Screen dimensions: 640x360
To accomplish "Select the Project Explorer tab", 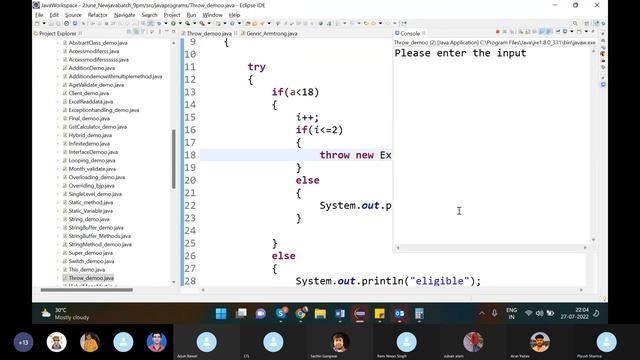I will [x=58, y=33].
